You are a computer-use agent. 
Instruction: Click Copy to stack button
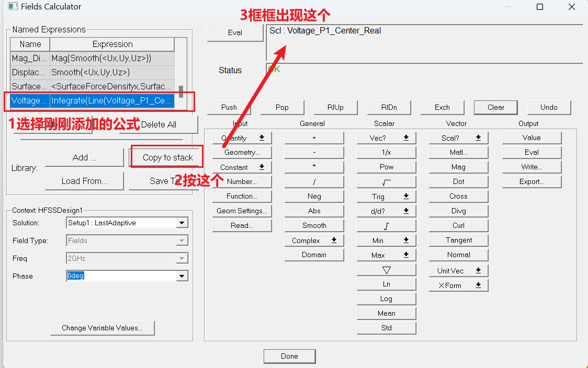point(167,157)
